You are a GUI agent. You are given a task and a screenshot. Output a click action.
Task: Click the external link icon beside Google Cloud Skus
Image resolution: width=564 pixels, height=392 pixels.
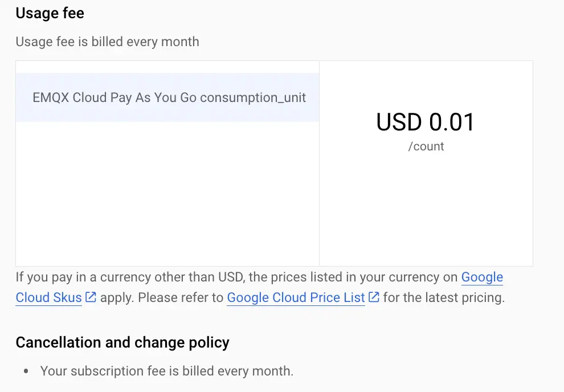pos(90,297)
